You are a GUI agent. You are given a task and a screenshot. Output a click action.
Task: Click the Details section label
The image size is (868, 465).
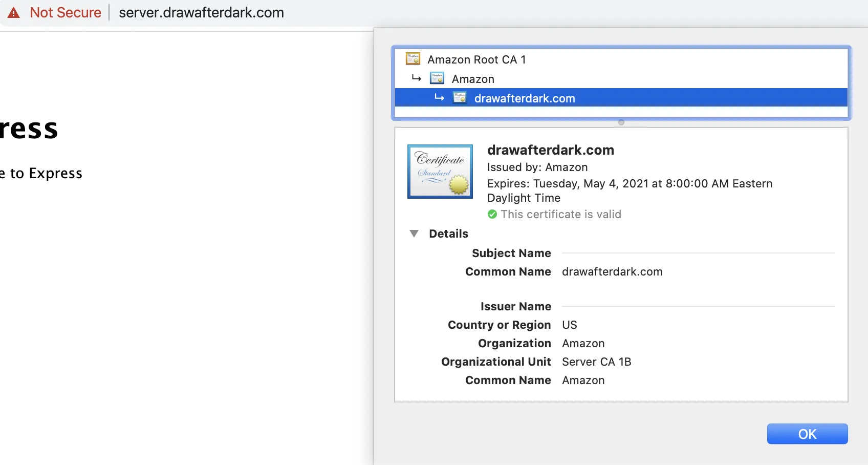click(448, 234)
